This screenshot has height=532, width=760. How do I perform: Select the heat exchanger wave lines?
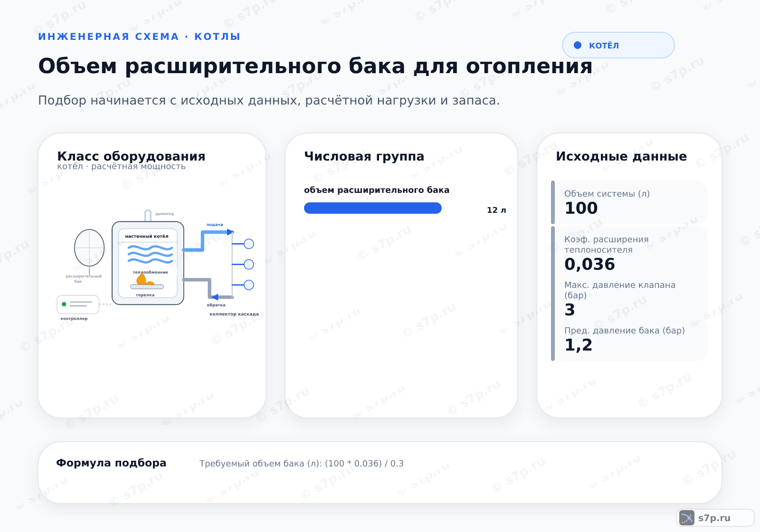pos(150,254)
